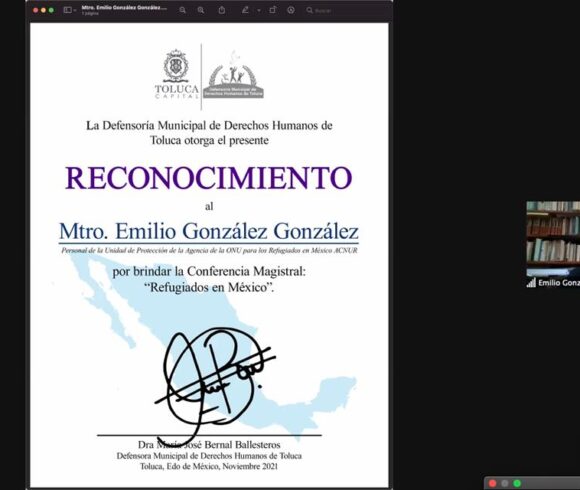Click the participant signal strength icon

(531, 283)
